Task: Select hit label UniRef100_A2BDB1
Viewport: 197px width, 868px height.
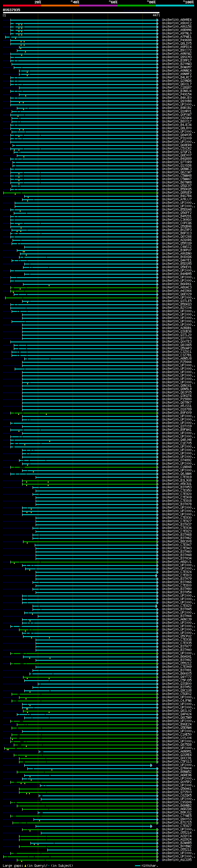Action: 177,328
